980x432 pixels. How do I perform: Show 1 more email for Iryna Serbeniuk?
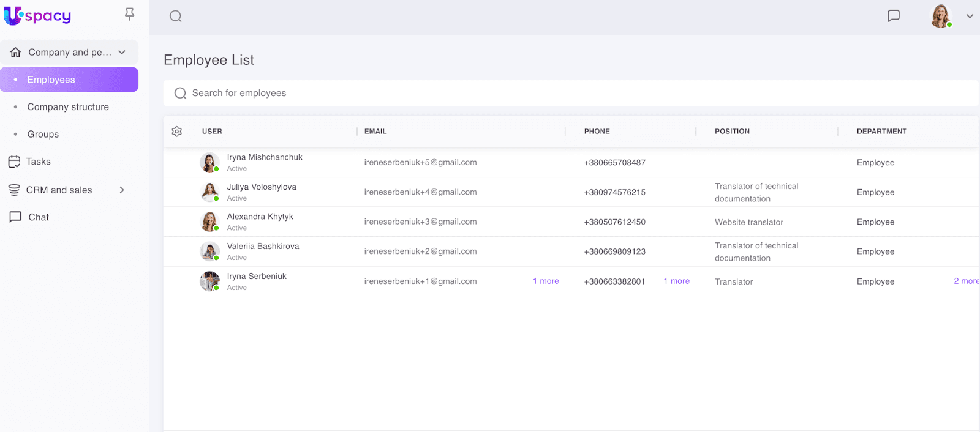[x=546, y=281]
